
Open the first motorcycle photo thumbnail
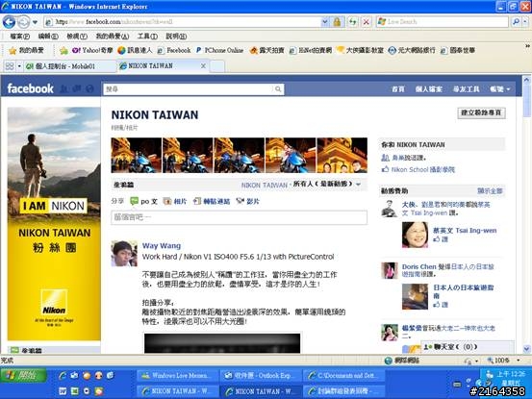(137, 155)
